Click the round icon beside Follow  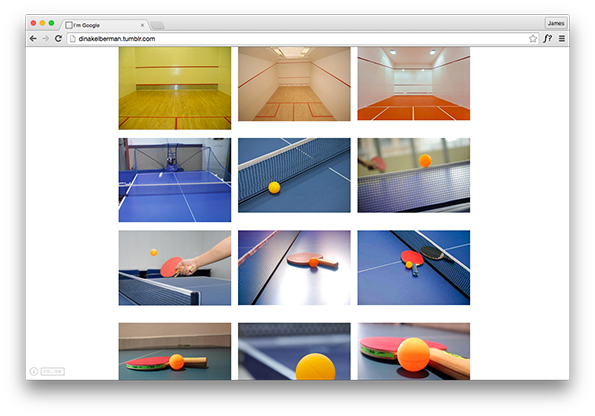[34, 371]
